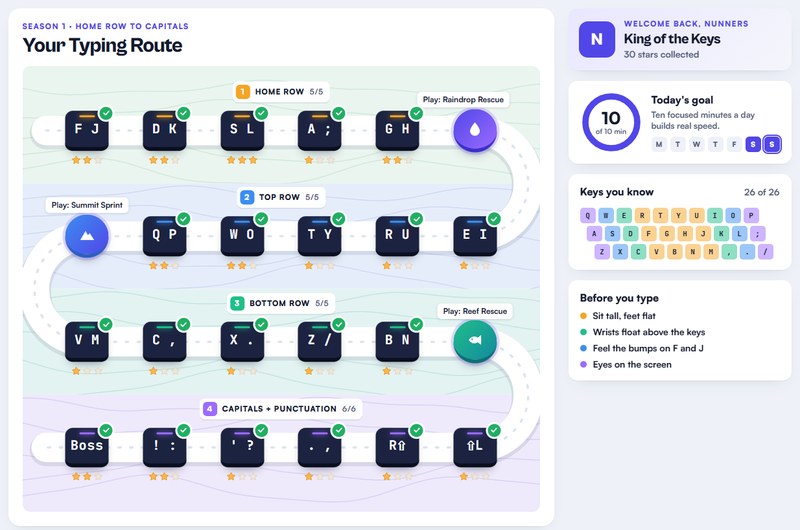This screenshot has height=530, width=800.
Task: Open the G H lesson tile
Action: (397, 130)
